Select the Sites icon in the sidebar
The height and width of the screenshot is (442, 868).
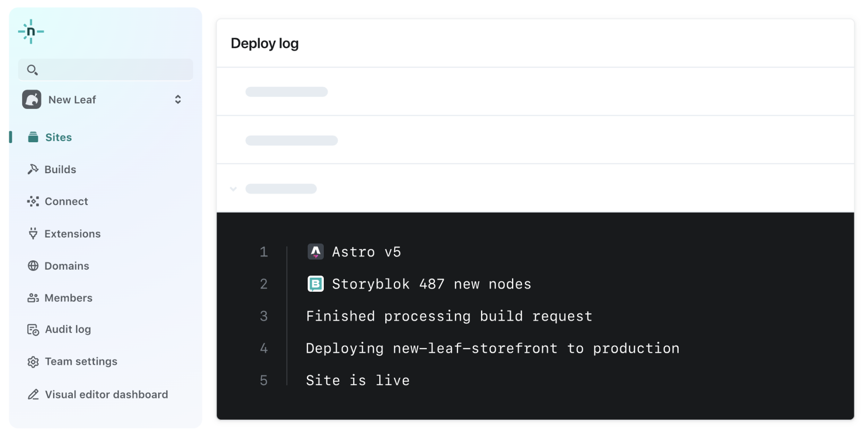33,137
